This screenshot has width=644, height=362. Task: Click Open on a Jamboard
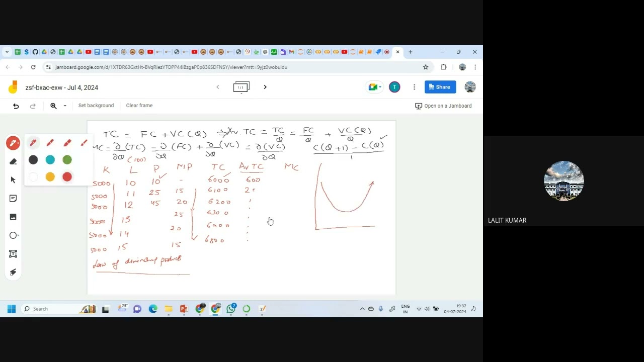(443, 106)
